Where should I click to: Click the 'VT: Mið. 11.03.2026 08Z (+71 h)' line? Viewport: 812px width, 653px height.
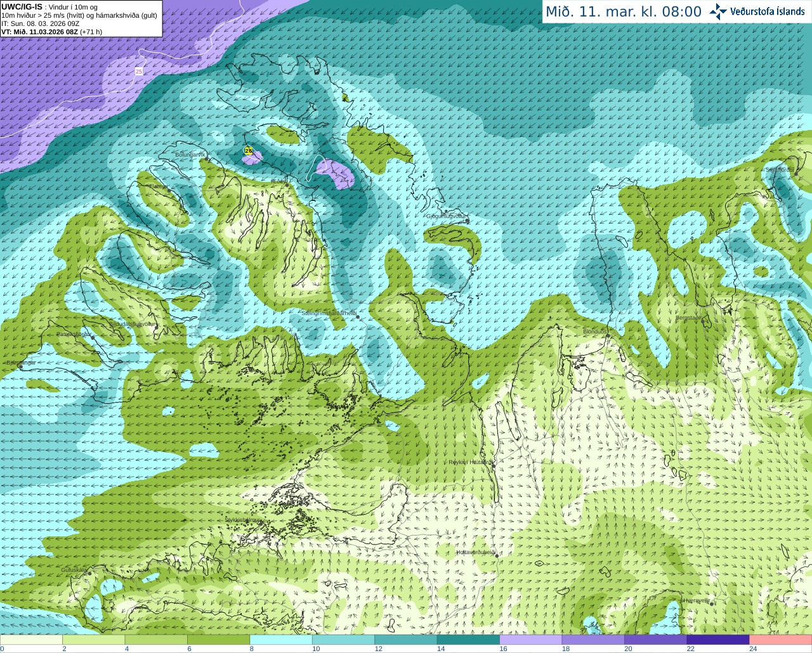pos(51,32)
